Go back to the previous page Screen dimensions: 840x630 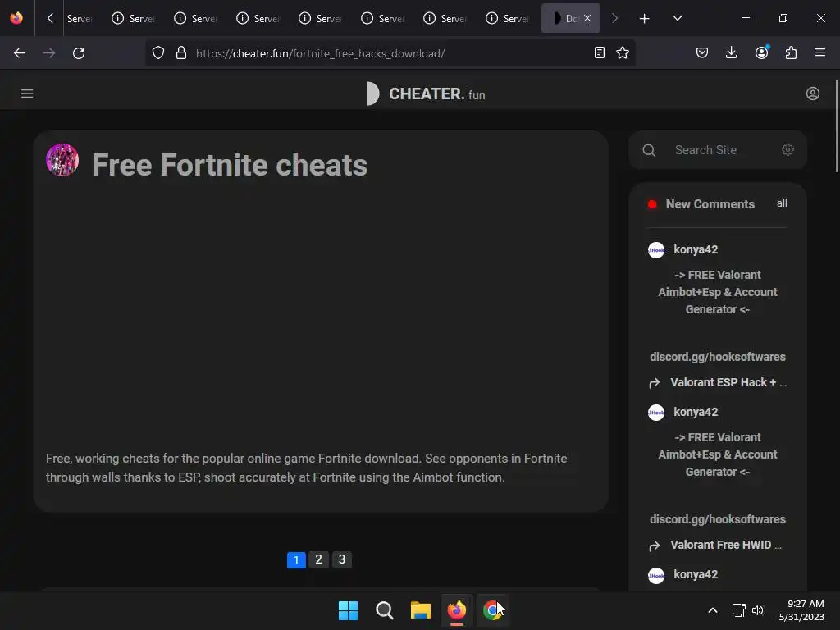coord(20,53)
